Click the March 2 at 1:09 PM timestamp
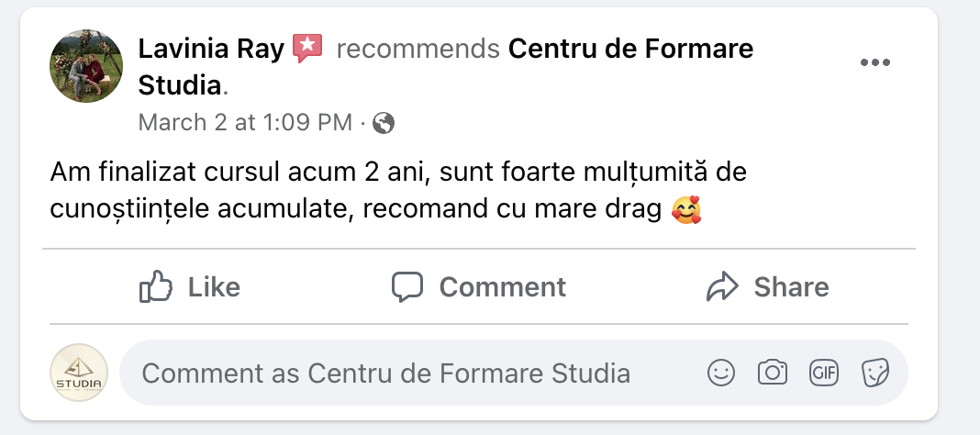 coord(245,123)
